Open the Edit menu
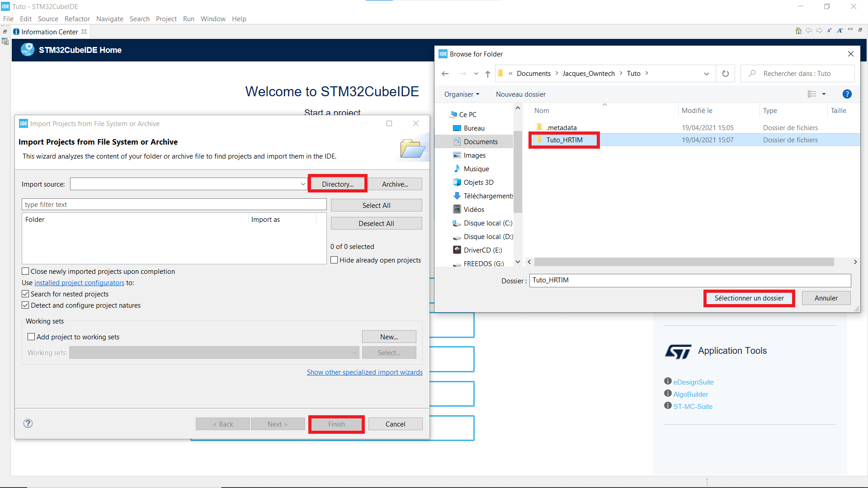Viewport: 868px width, 488px height. (26, 19)
